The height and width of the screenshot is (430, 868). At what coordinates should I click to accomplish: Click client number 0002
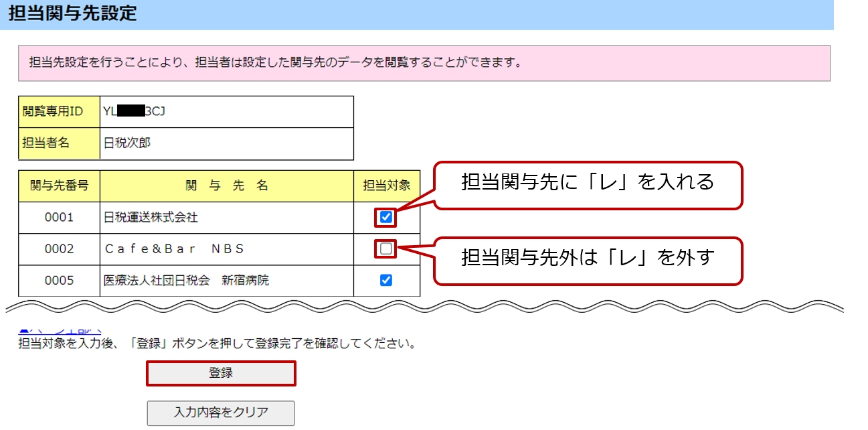coord(59,249)
